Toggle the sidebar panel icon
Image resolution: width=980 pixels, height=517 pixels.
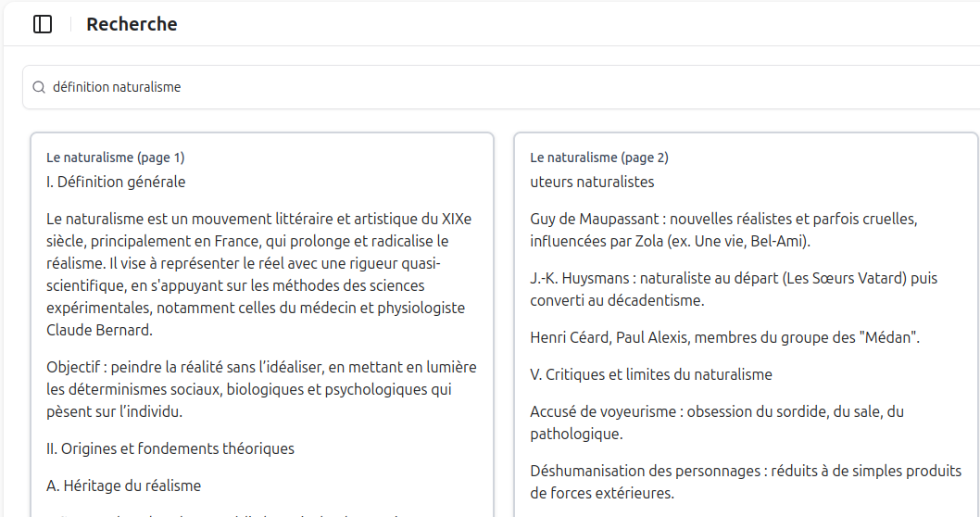tap(43, 25)
